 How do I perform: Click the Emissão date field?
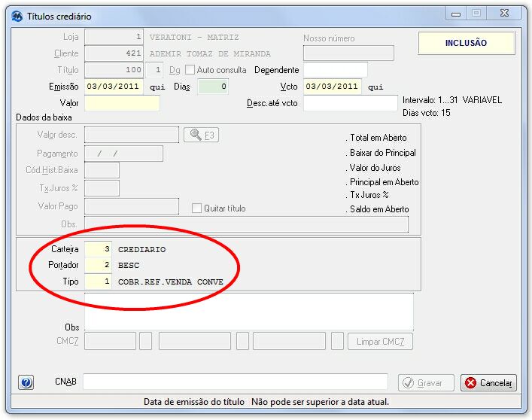tap(114, 87)
